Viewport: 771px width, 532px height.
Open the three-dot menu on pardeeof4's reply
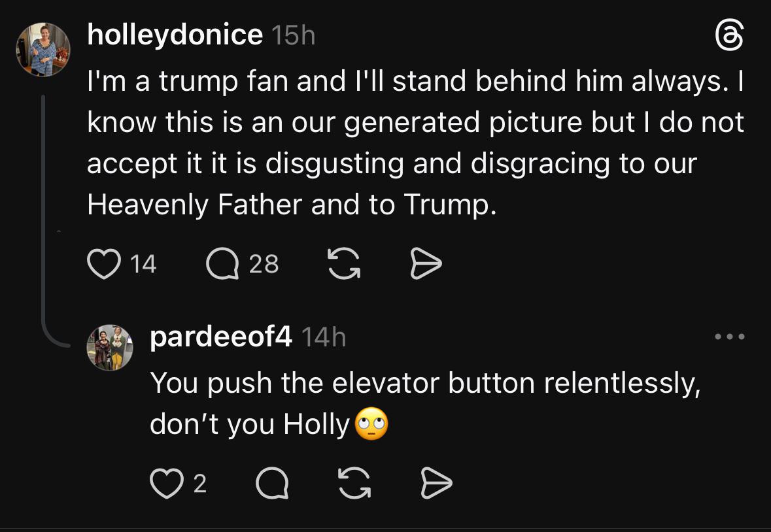[729, 337]
